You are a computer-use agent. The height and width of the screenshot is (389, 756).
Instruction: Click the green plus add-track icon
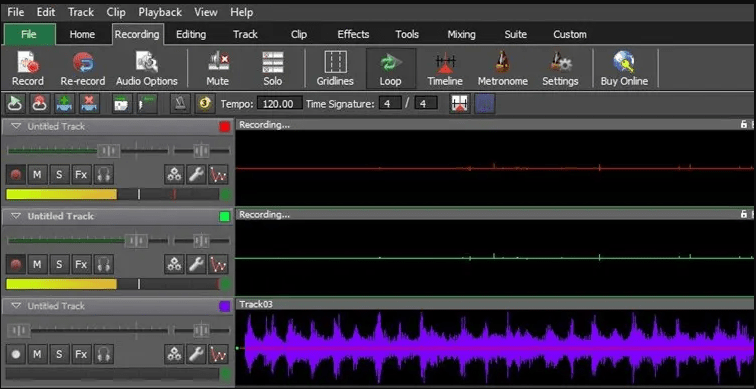pos(64,104)
